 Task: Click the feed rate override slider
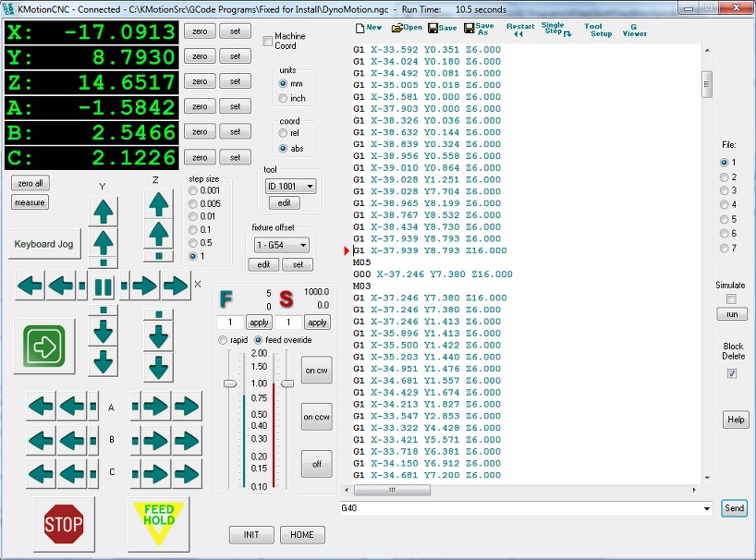pos(228,383)
